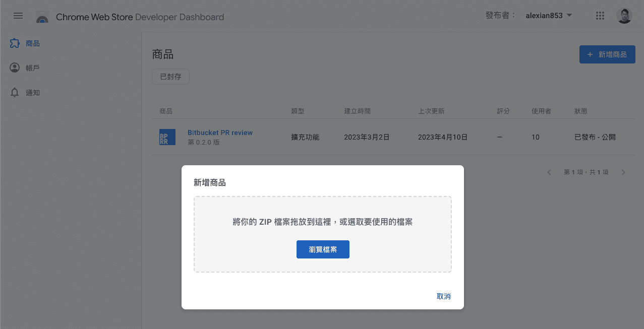Click the puzzle piece 商品 icon
Screen dimensions: 644x329
(15, 44)
